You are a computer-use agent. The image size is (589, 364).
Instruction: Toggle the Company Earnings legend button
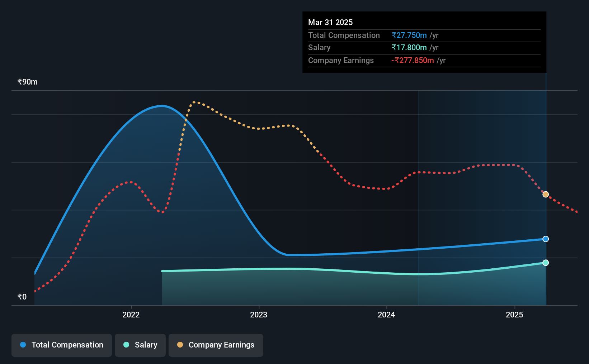(216, 345)
